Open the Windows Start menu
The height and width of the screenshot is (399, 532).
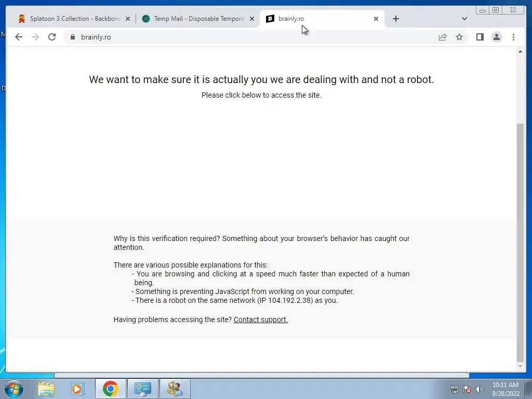(x=14, y=389)
